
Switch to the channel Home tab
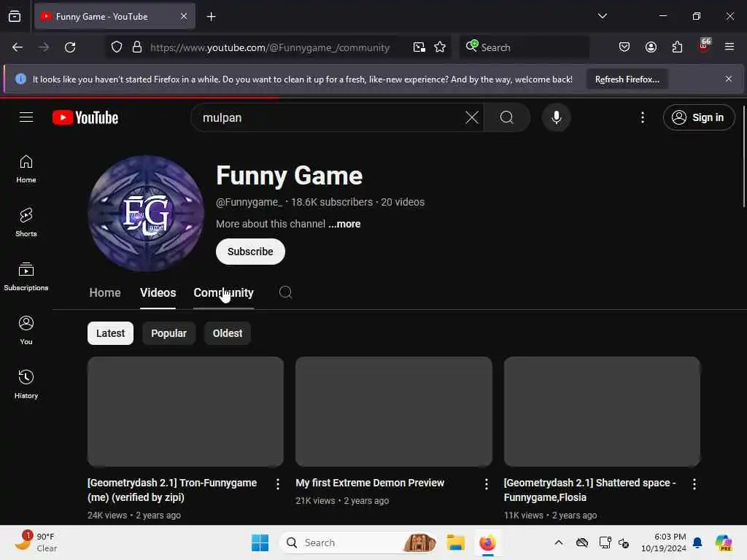coord(105,293)
